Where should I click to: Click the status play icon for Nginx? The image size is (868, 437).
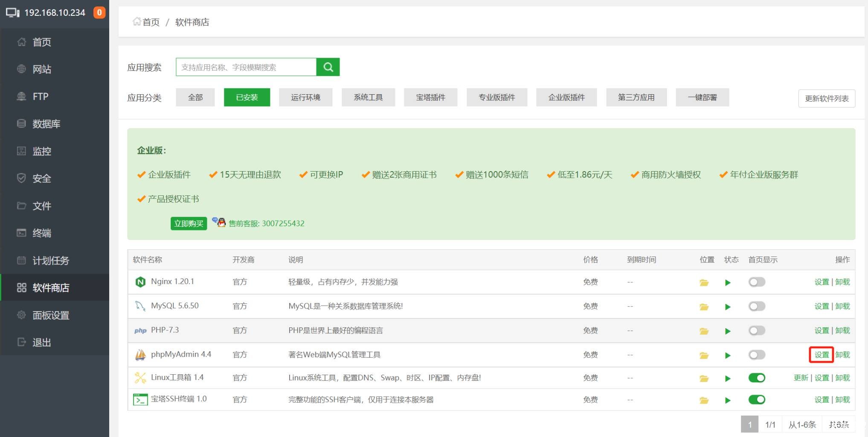tap(728, 283)
